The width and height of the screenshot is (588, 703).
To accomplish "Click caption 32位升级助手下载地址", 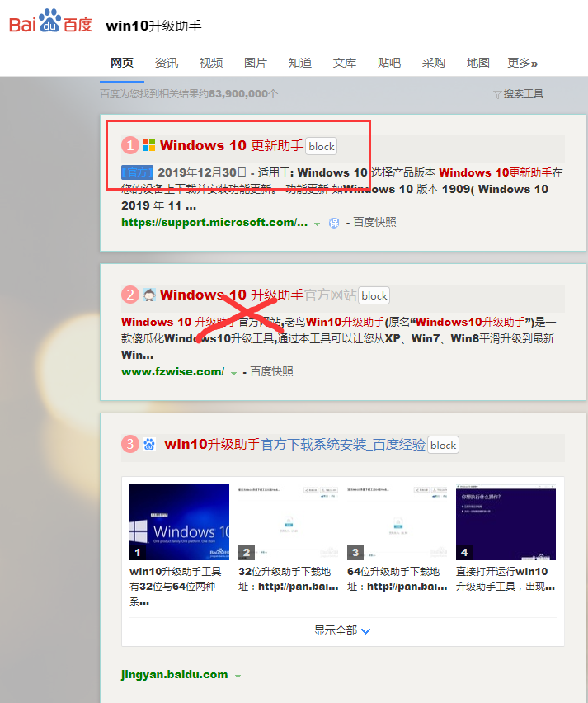I will coord(288,578).
